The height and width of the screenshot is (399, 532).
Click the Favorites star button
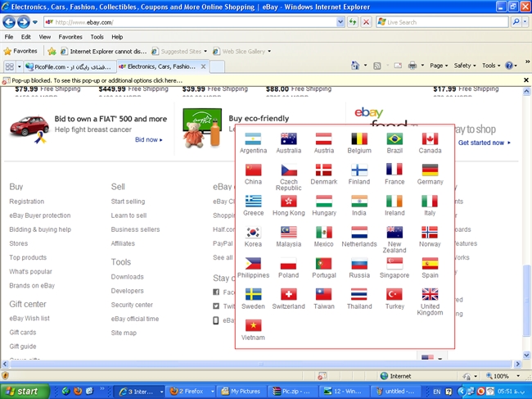[20, 51]
